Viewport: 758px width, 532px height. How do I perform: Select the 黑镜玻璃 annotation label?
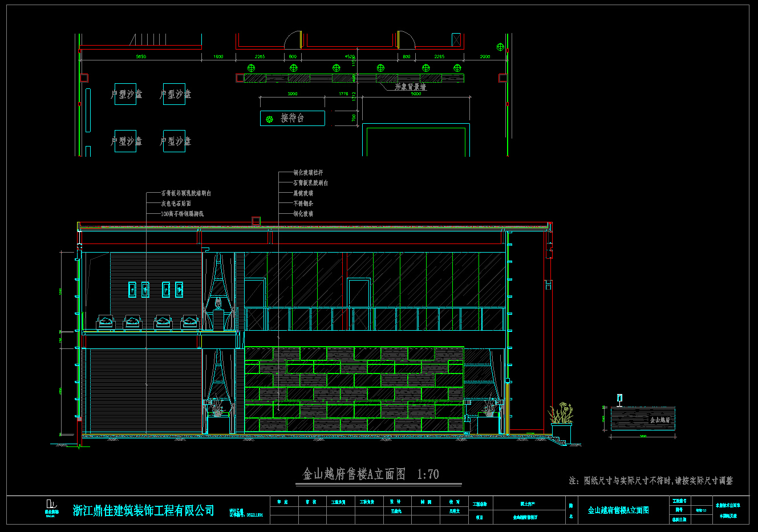tap(303, 193)
